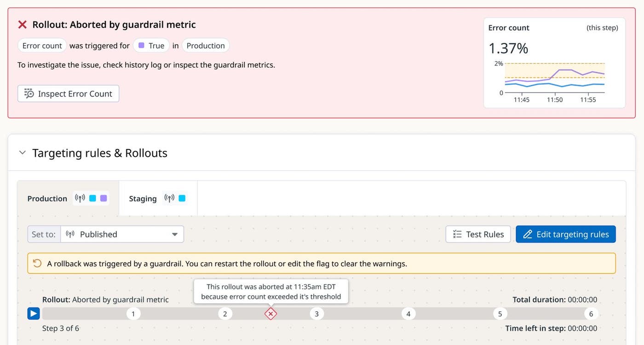Open Inspect Error Count
Viewport: 644px width, 345px height.
tap(69, 93)
